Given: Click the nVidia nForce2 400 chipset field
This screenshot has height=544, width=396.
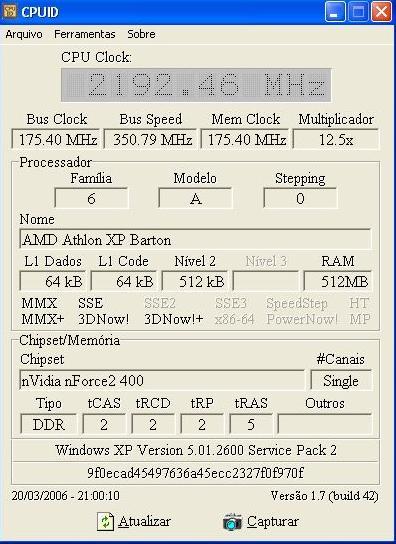Looking at the screenshot, I should point(162,381).
